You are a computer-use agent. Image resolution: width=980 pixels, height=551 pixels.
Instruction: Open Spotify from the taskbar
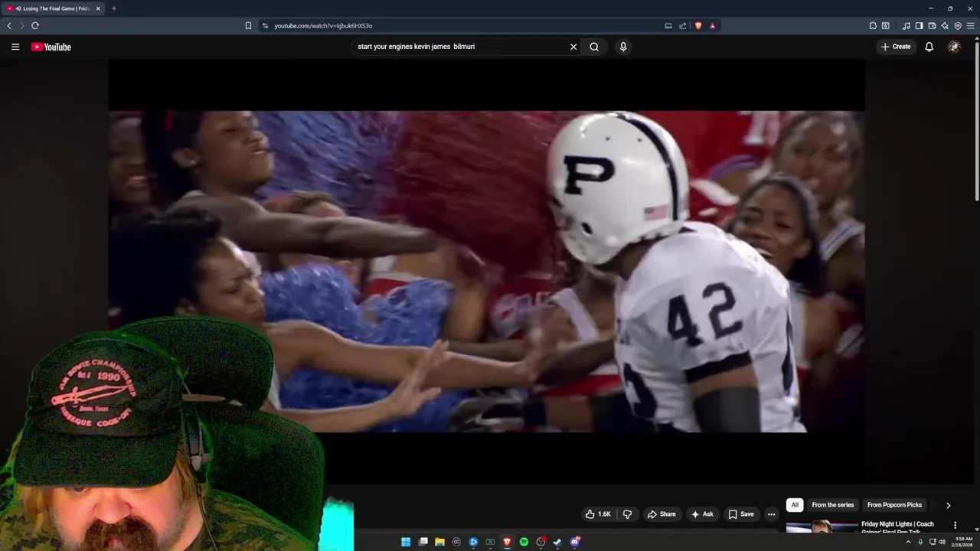click(524, 542)
